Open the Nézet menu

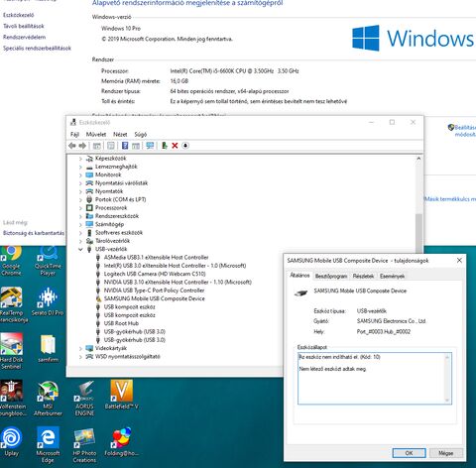[120, 134]
